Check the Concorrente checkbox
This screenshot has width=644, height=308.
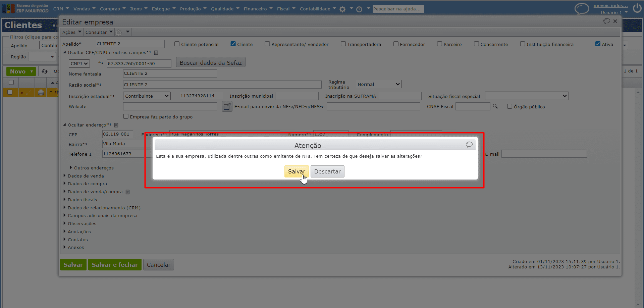tap(476, 44)
